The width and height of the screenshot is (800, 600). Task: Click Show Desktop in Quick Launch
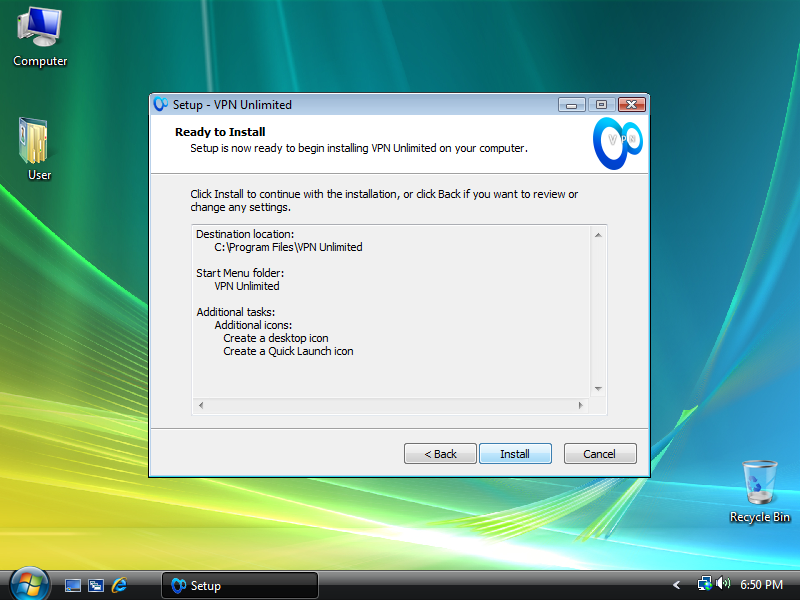[x=72, y=585]
